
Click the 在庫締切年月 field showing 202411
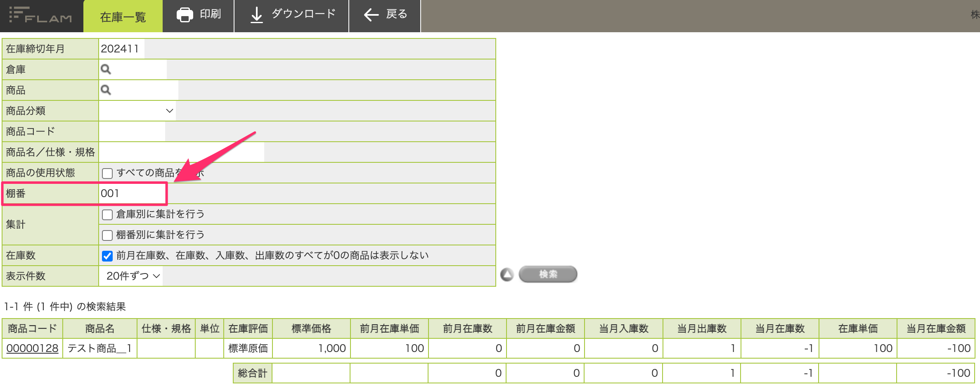click(x=121, y=49)
